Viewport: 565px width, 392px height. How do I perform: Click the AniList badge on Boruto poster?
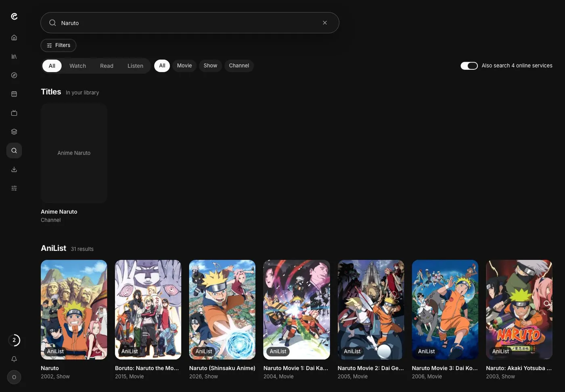coord(130,351)
